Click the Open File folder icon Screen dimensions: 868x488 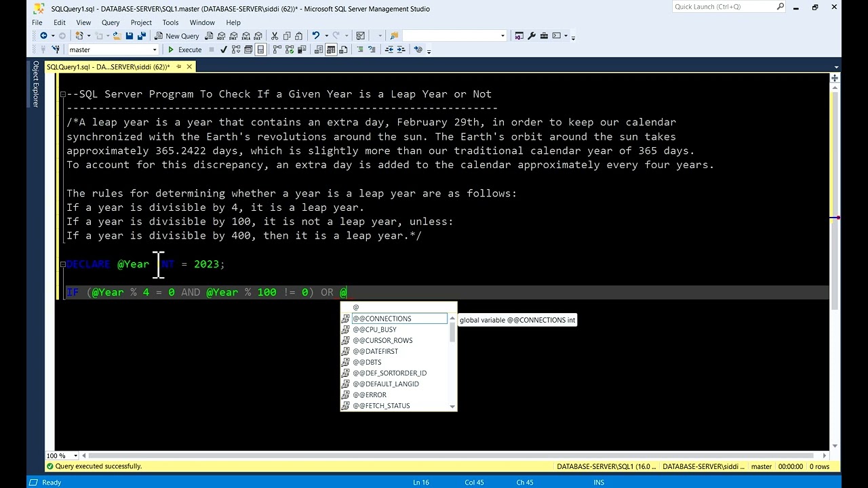click(117, 35)
